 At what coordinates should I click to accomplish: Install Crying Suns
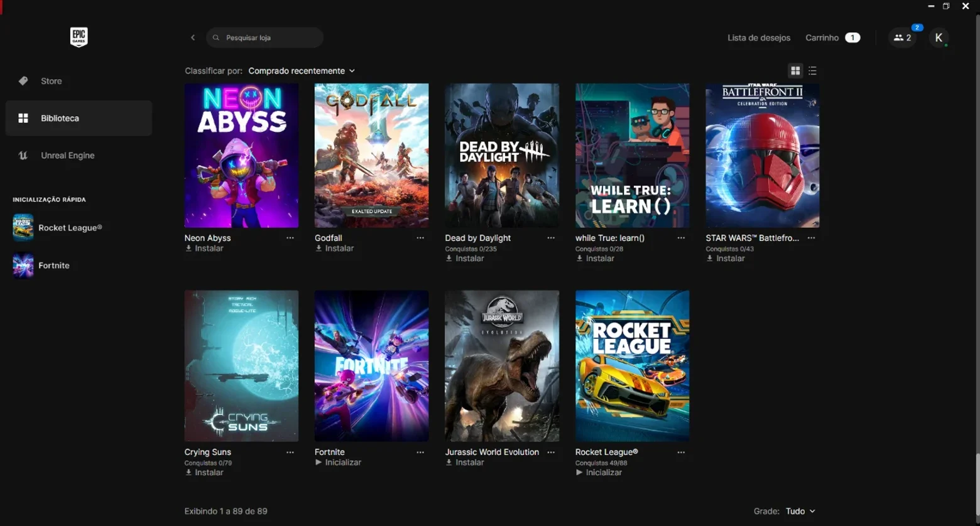coord(204,473)
